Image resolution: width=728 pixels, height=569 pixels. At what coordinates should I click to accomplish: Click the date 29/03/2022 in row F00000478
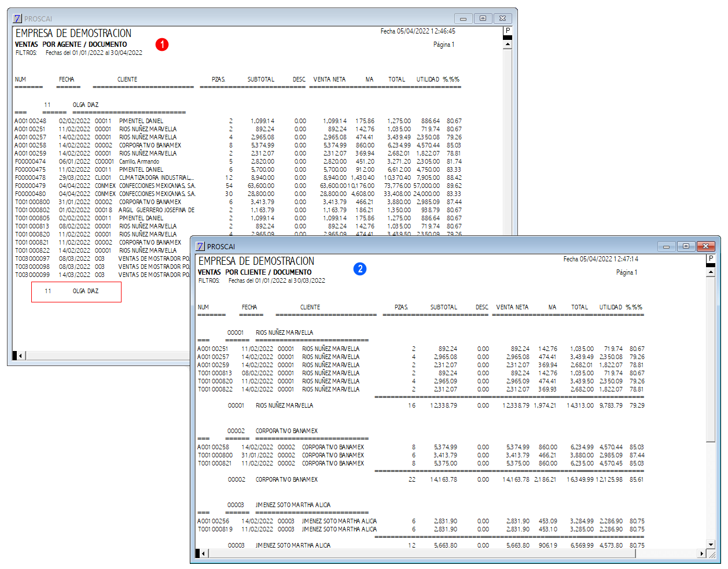75,178
